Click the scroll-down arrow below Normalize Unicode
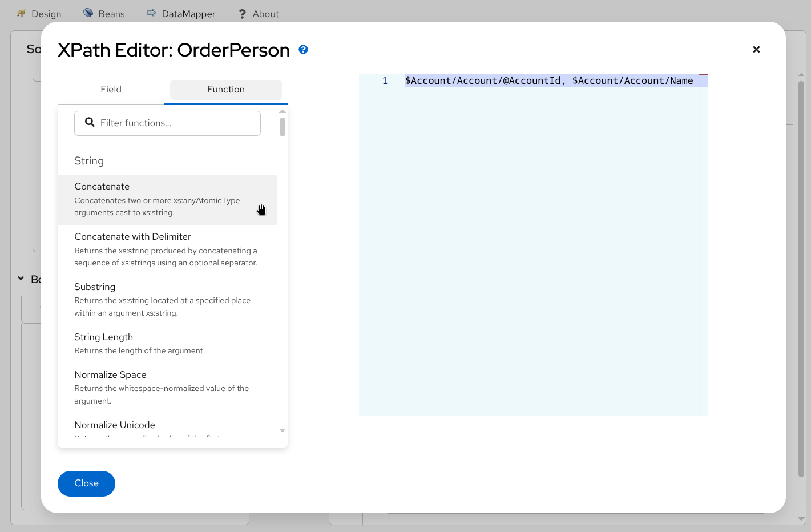This screenshot has width=811, height=532. pyautogui.click(x=282, y=430)
